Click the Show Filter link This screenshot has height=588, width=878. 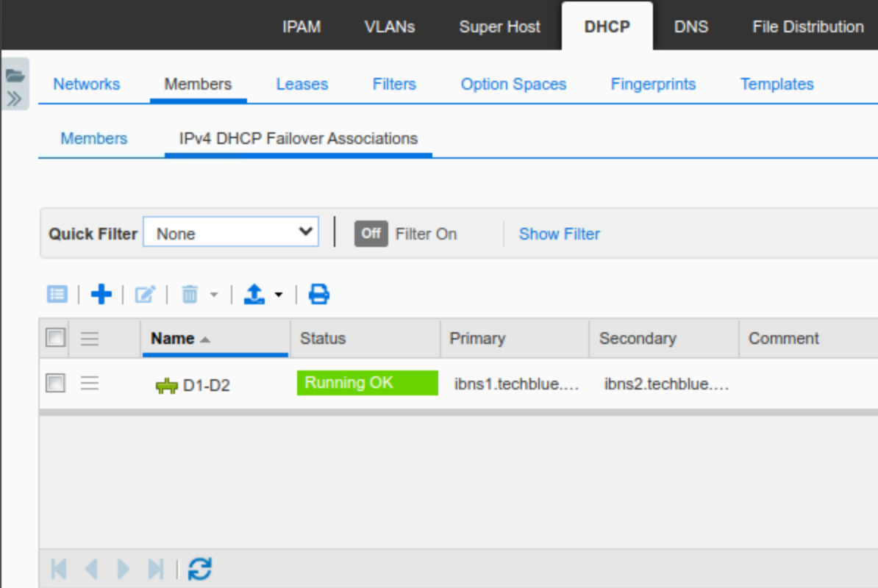[559, 234]
